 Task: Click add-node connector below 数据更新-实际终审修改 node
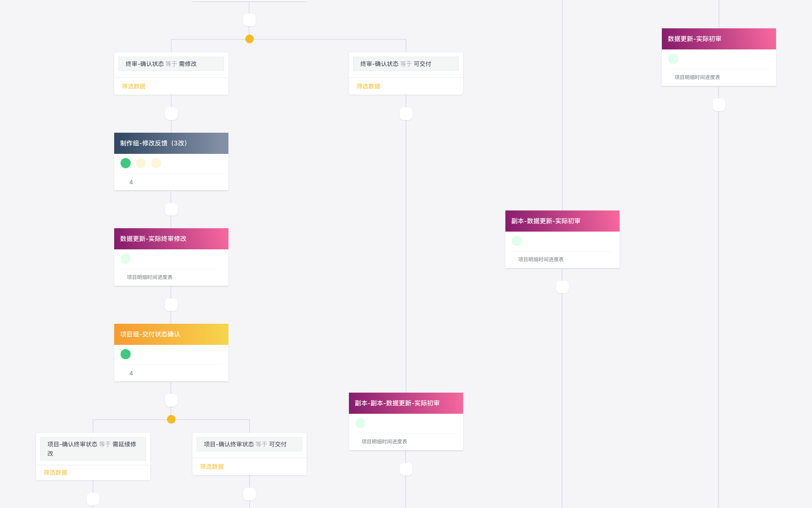[171, 305]
